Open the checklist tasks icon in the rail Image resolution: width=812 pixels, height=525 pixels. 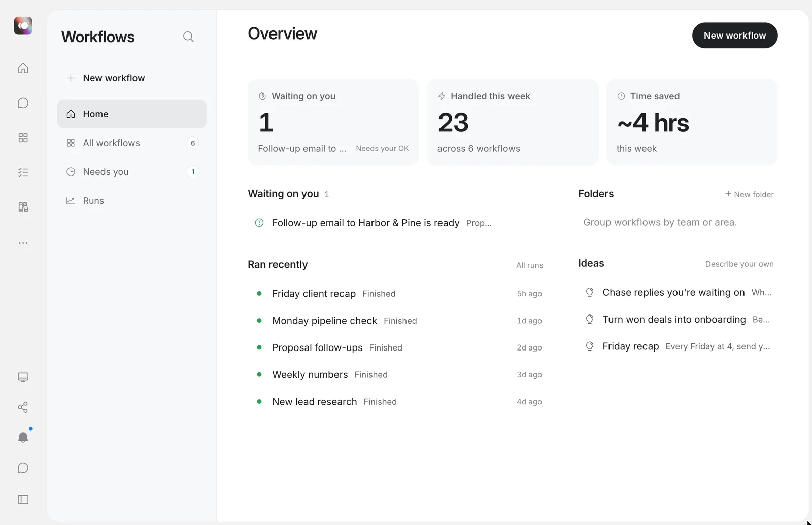click(23, 172)
